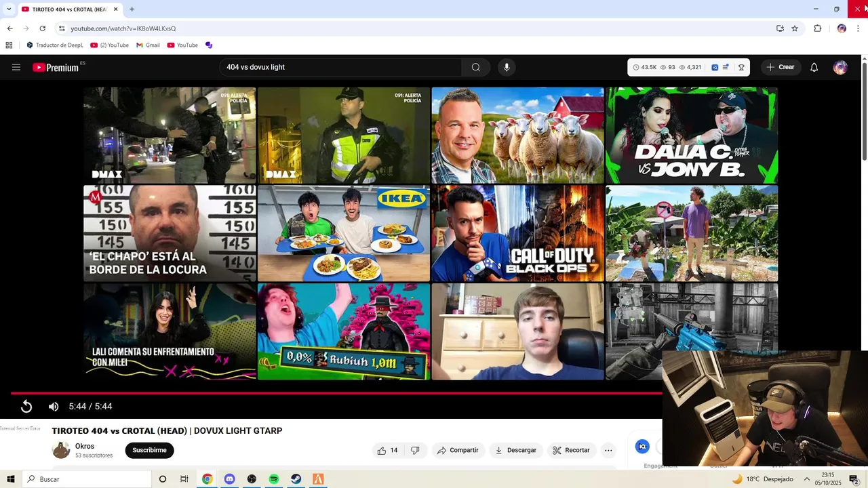
Task: Open the DMAX police officer with vest thumbnail
Action: coord(344,135)
